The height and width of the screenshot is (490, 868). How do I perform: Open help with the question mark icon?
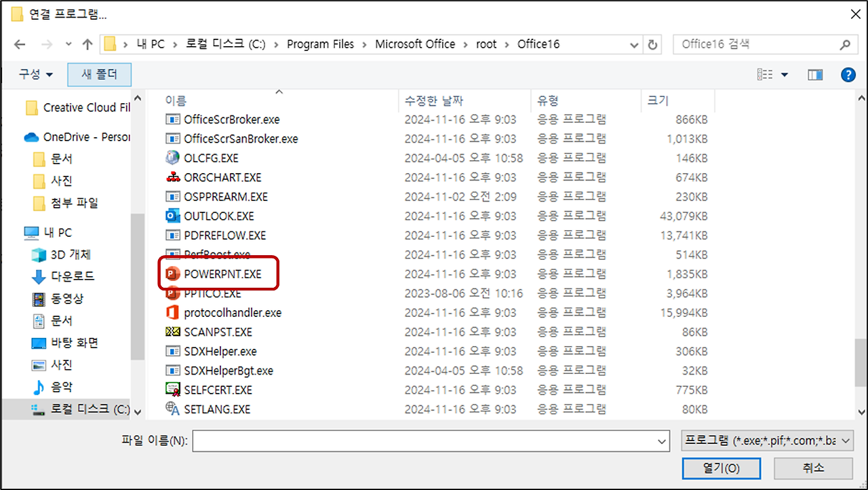848,75
